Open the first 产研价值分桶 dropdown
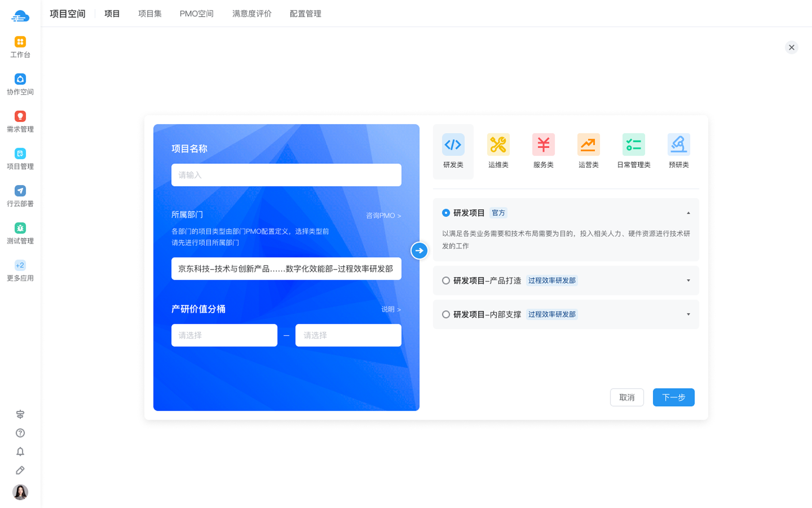812x508 pixels. (224, 335)
